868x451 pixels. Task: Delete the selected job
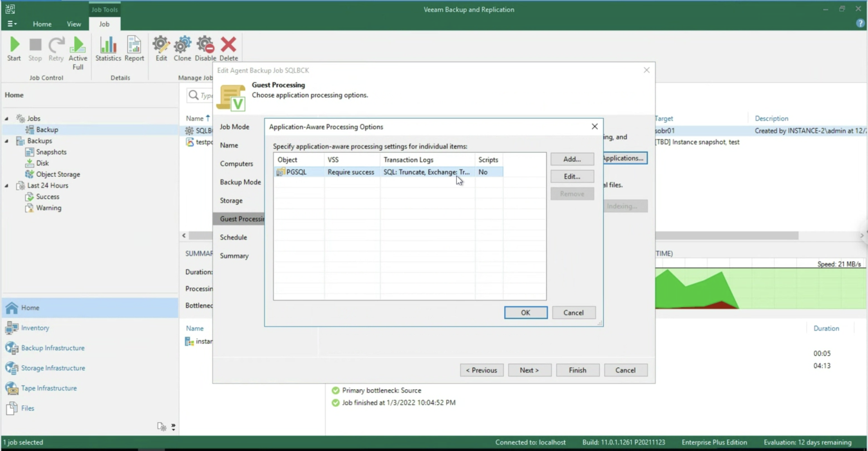(x=228, y=49)
